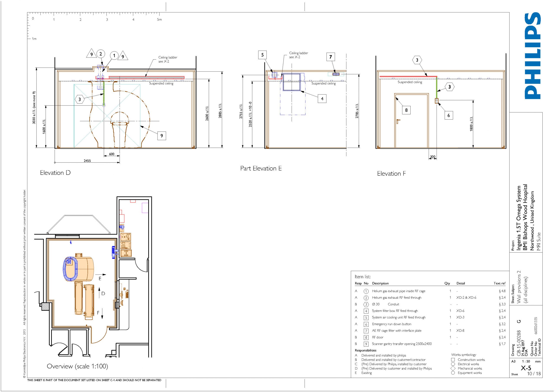Click the square callout numbered 4 in Part Elevation E
Screen dimensions: 555x392
coord(322,99)
